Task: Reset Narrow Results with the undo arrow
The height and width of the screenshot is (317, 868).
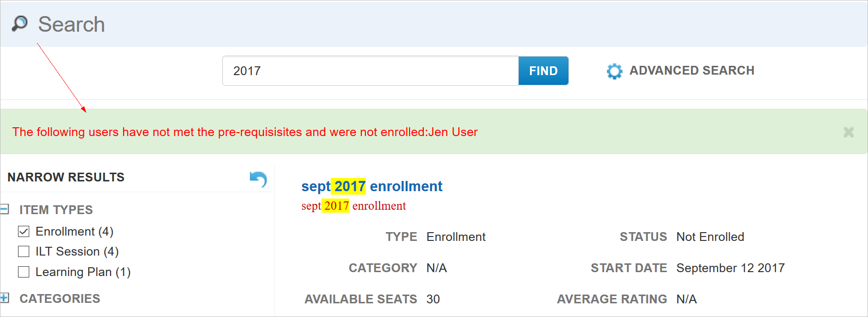Action: click(258, 179)
